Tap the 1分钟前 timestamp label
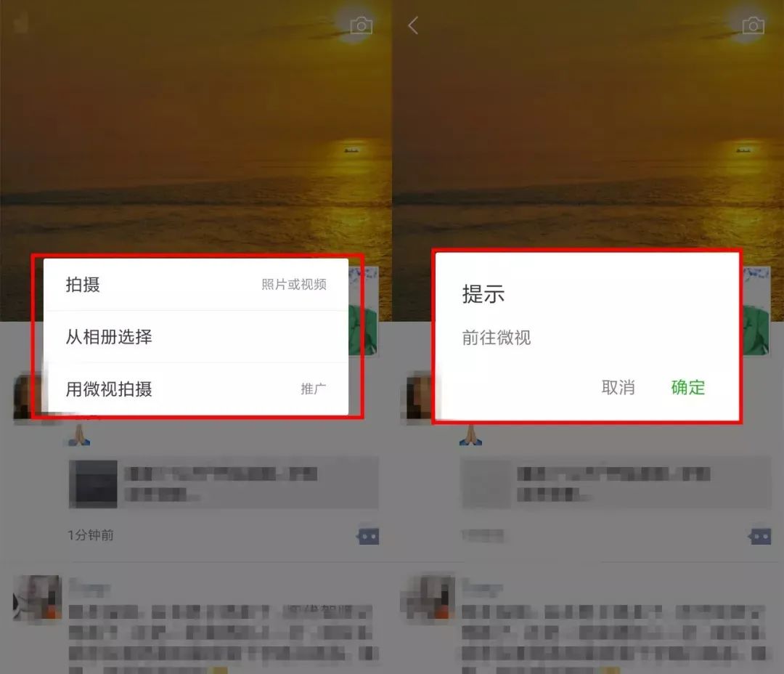The width and height of the screenshot is (784, 674). pos(91,535)
